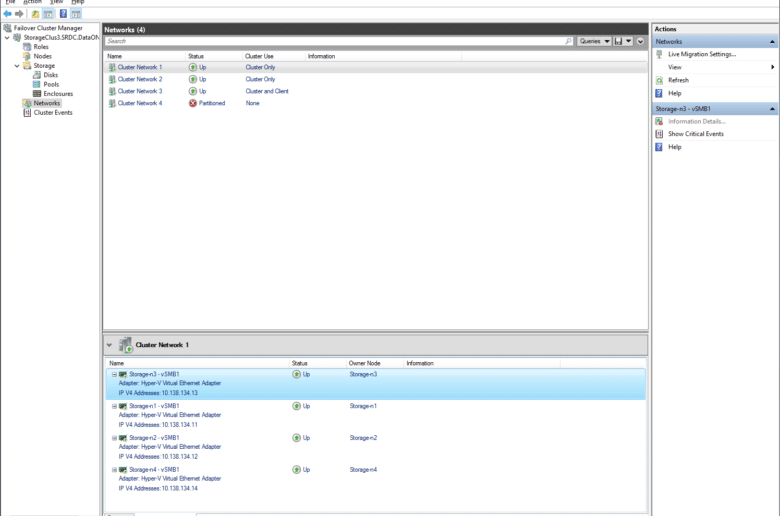
Task: Click Help under Storage-n3 - vSMB1 actions
Action: (675, 147)
